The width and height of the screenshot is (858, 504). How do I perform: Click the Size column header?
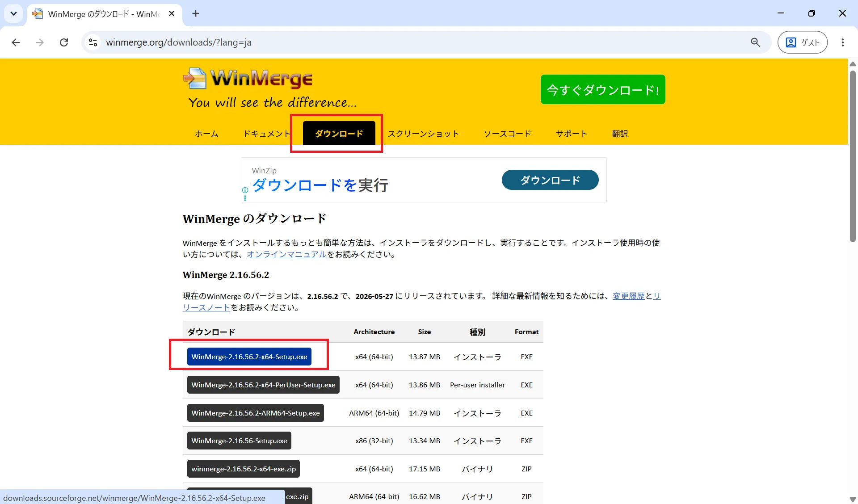(x=425, y=332)
